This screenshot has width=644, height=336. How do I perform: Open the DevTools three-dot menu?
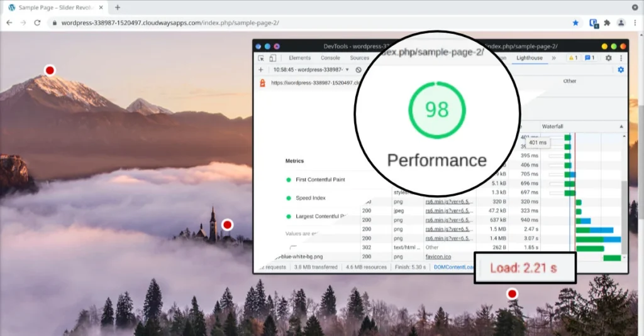(x=621, y=58)
